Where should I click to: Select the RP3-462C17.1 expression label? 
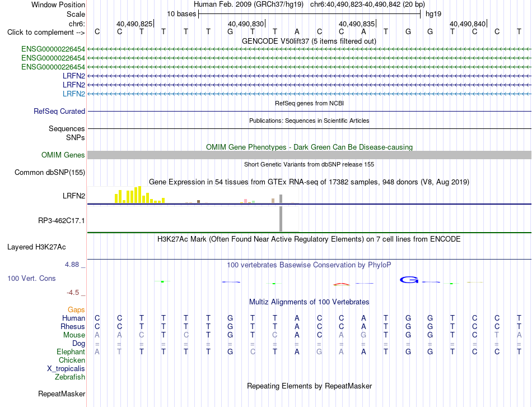[x=62, y=220]
